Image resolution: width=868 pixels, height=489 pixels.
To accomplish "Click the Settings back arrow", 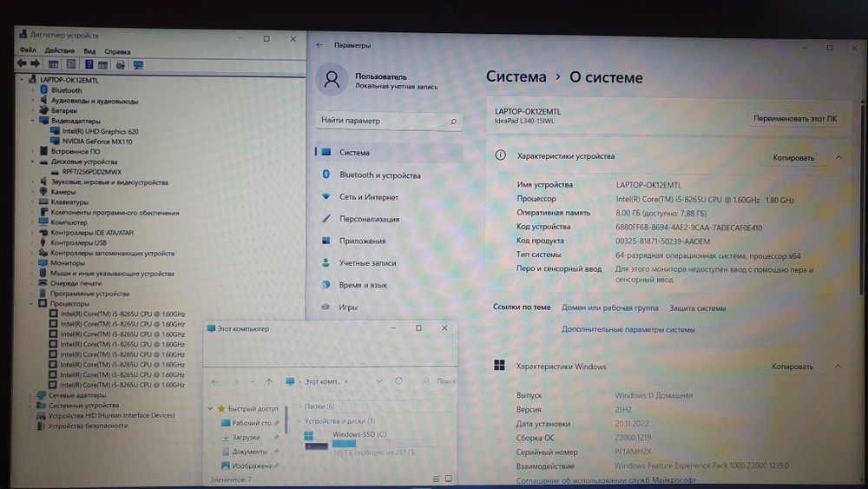I will pyautogui.click(x=319, y=45).
